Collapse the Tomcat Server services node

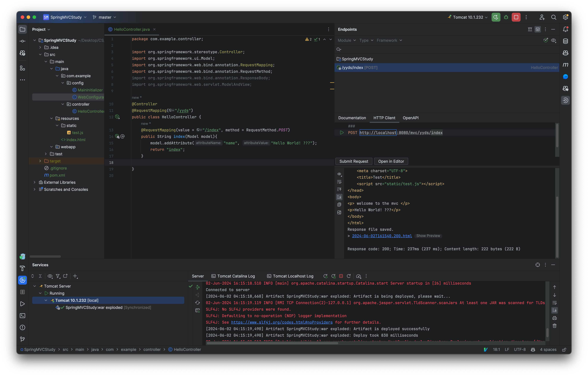pyautogui.click(x=35, y=286)
